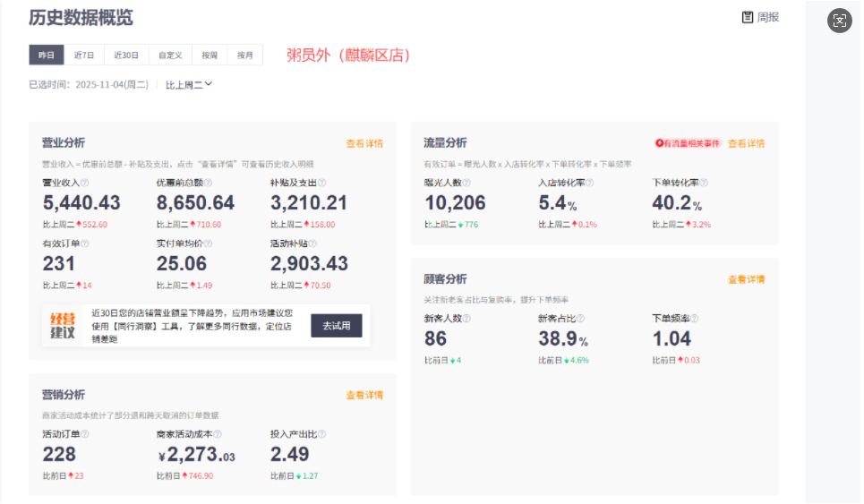Viewport: 864px width, 504px height.
Task: Click the 入店转化率 value 5.4%
Action: pyautogui.click(x=558, y=203)
